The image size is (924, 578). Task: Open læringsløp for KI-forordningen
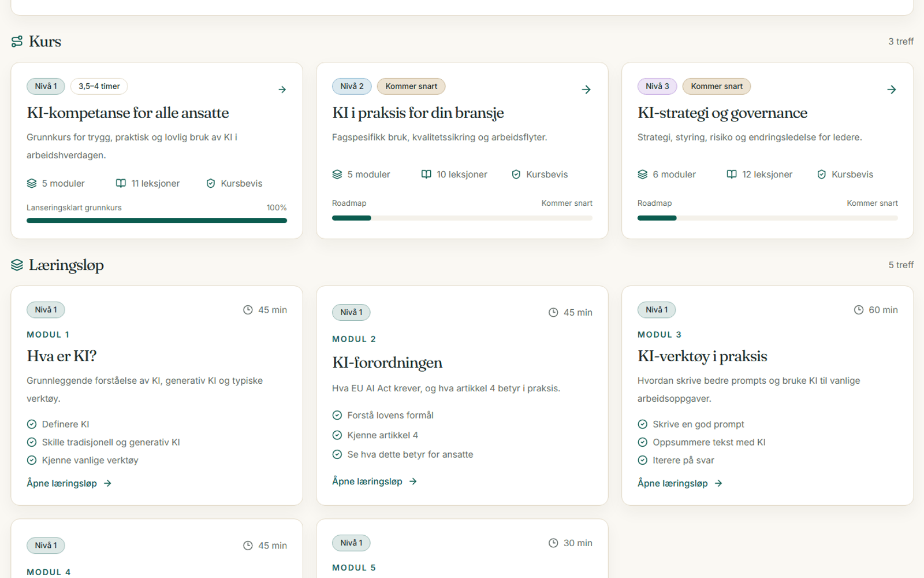(375, 481)
